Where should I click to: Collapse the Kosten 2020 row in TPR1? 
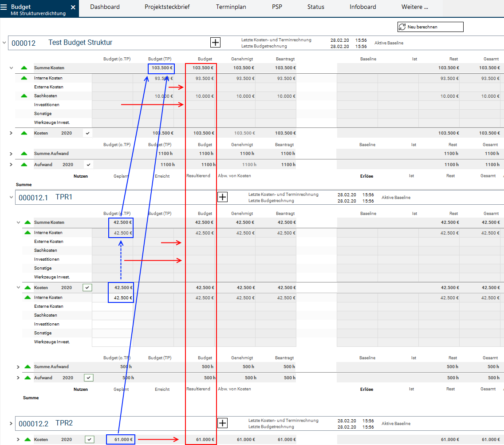point(18,288)
